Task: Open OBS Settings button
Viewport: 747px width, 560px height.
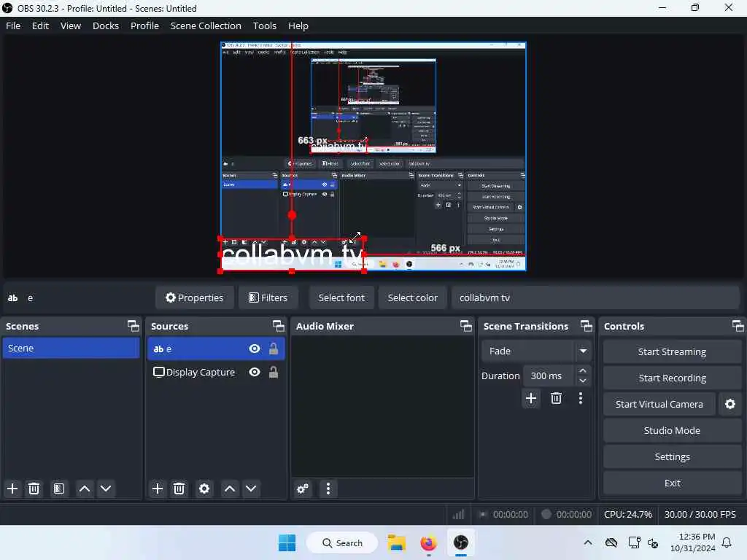Action: [x=672, y=456]
